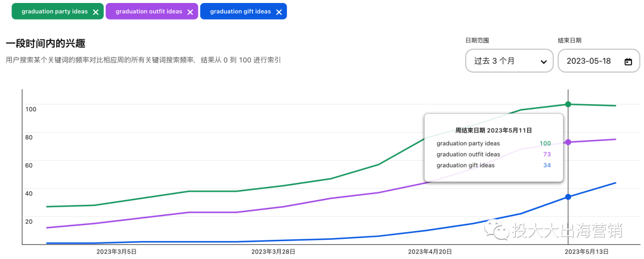
Task: Click the 2023年4月20日 axis label
Action: [430, 252]
